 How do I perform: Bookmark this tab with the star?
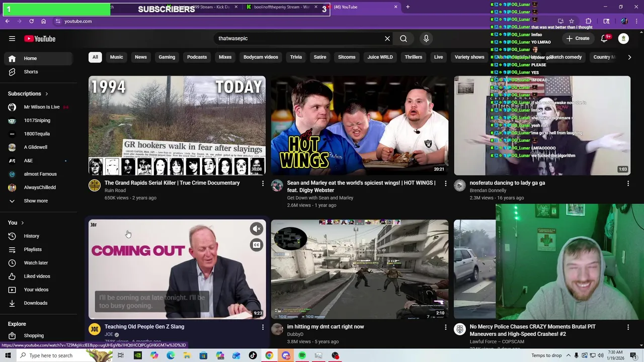(572, 21)
